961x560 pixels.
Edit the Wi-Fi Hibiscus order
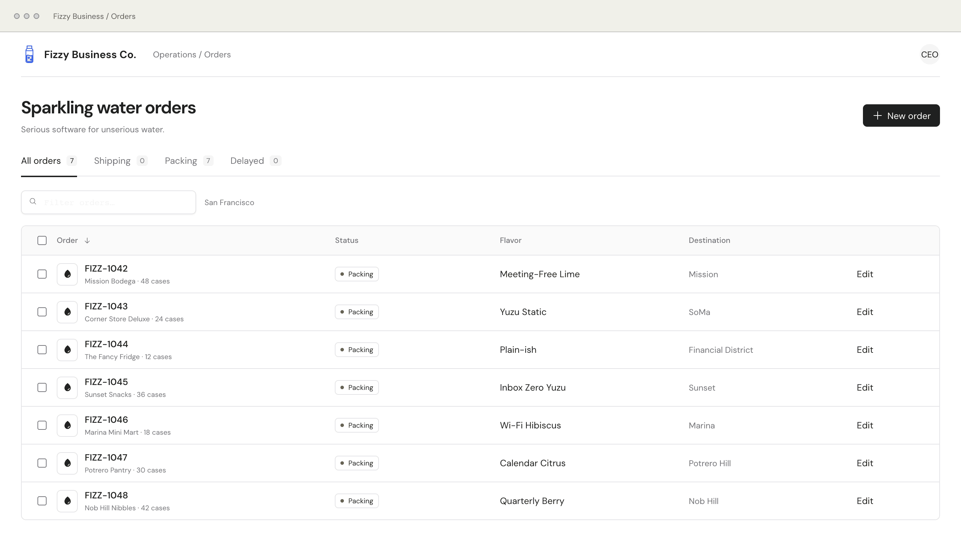(x=865, y=425)
